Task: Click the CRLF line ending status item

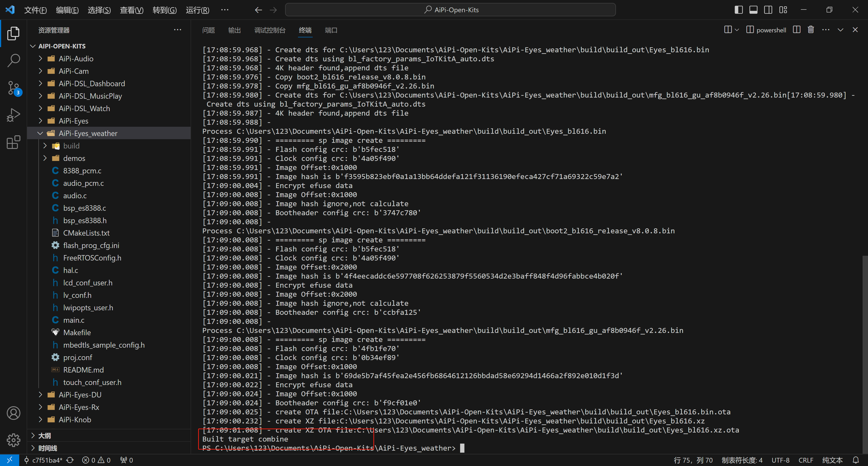Action: click(806, 460)
